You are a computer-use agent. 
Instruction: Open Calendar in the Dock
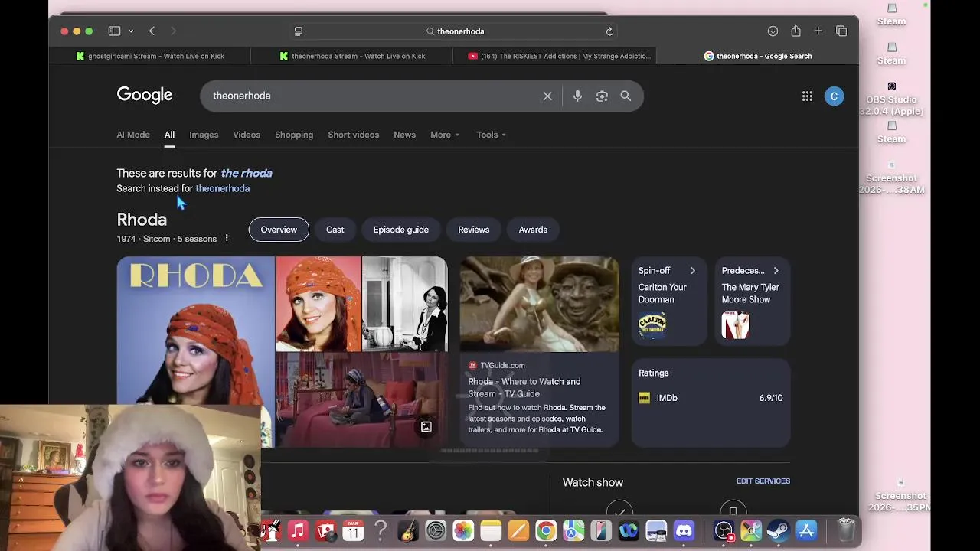pos(353,530)
